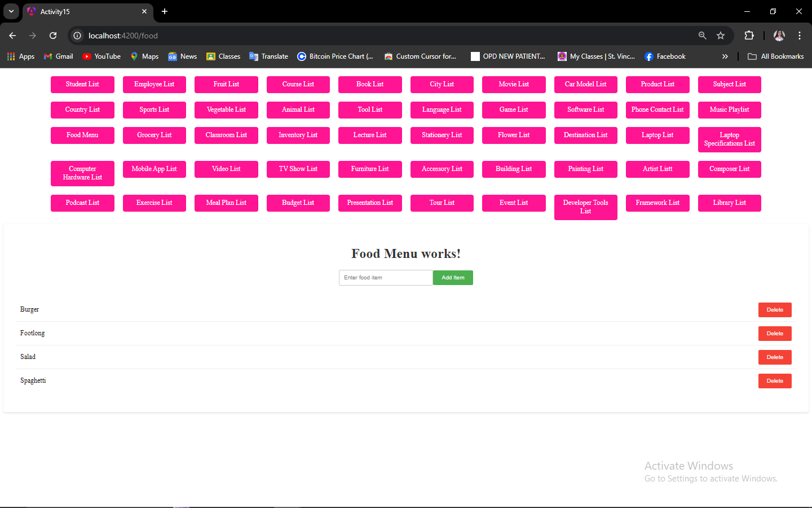Navigate to the Food Menu page
This screenshot has width=812, height=508.
click(82, 135)
